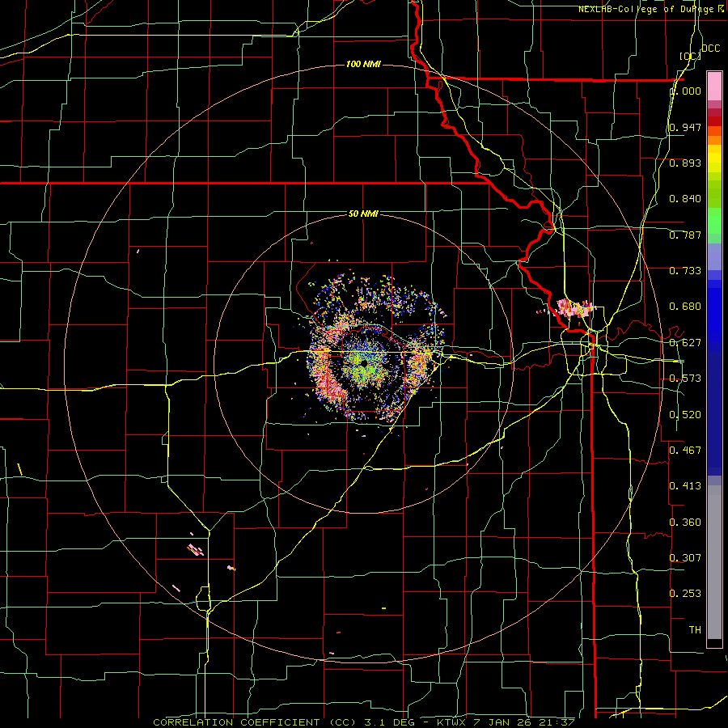Click the 0.467 color scale value
728x728 pixels.
[685, 451]
